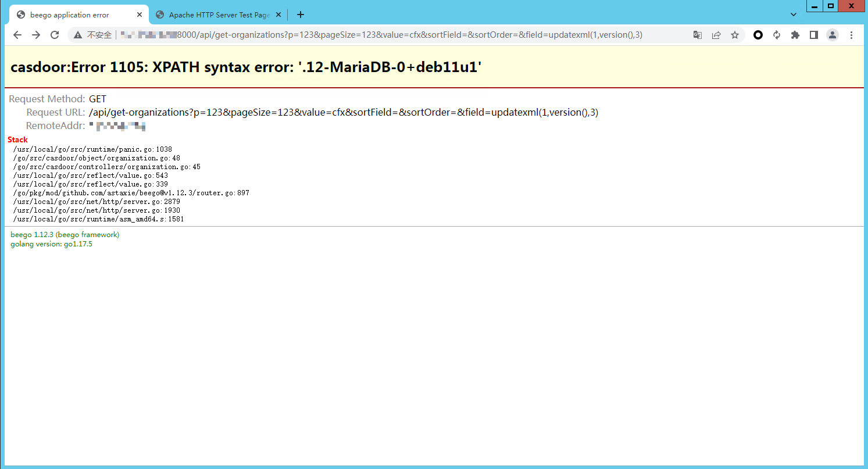
Task: Select the RemoteAddr label
Action: tap(56, 126)
